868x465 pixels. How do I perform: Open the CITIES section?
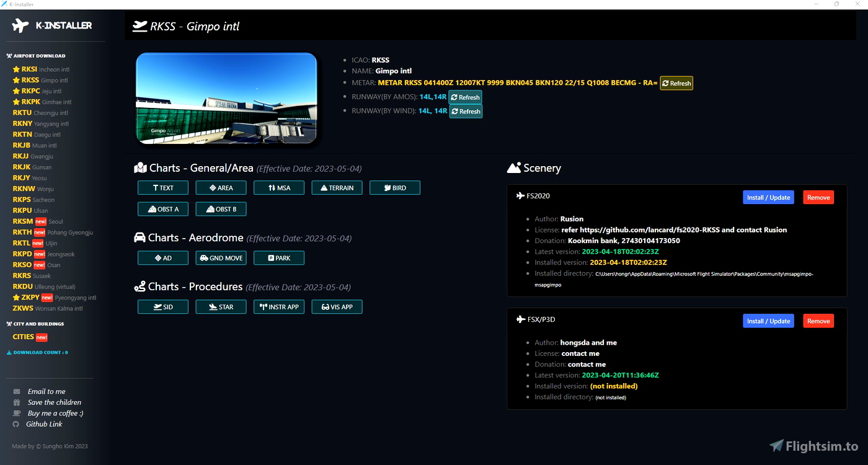(x=30, y=337)
